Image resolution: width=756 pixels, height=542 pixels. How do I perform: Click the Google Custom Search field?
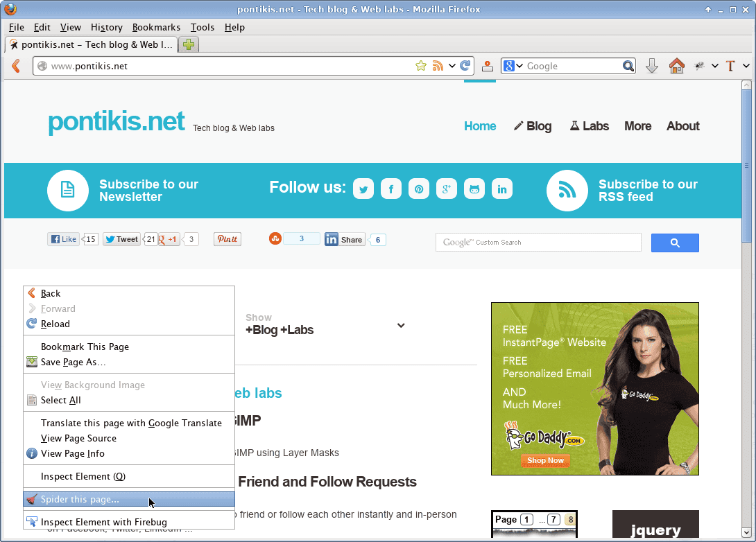pos(538,243)
